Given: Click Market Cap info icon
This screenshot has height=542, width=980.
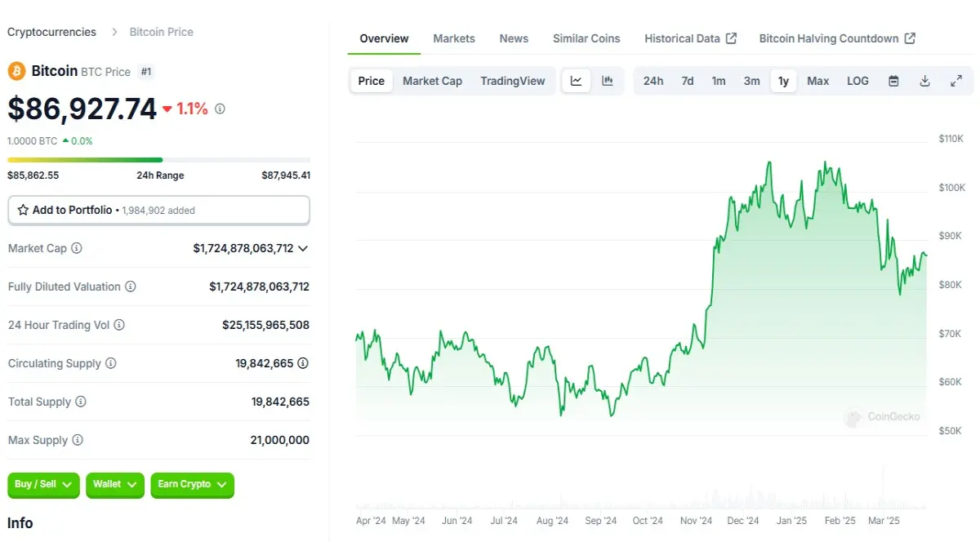Looking at the screenshot, I should coord(77,248).
